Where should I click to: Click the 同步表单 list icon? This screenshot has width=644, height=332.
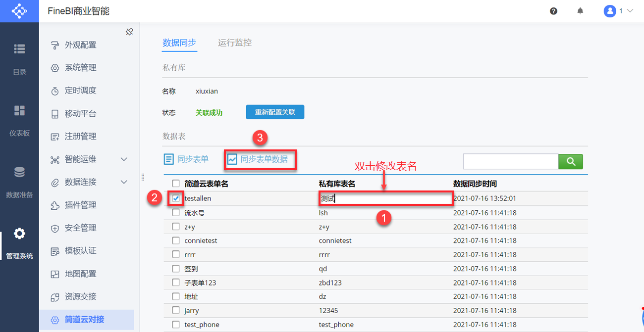(x=168, y=159)
